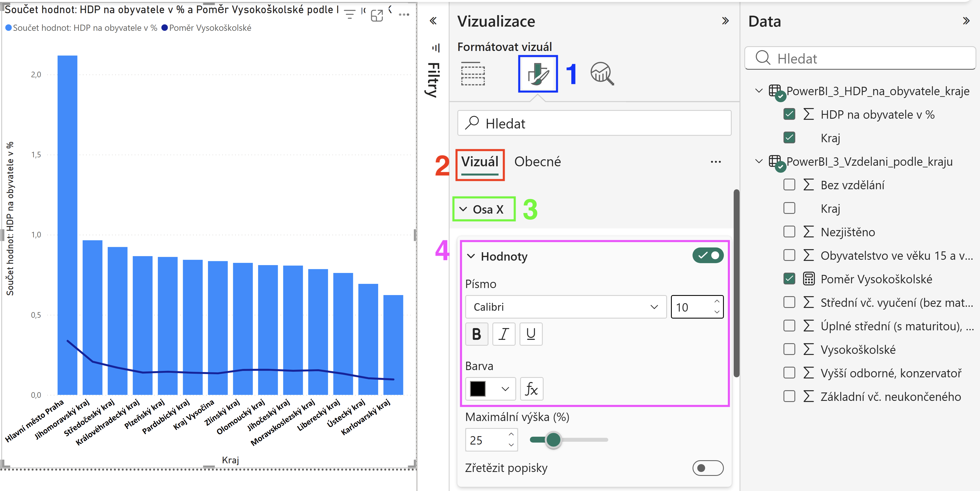Viewport: 980px width, 491px height.
Task: Collapse PowerBI_3_Vzdelani_podle_kraju table tree
Action: pos(759,161)
